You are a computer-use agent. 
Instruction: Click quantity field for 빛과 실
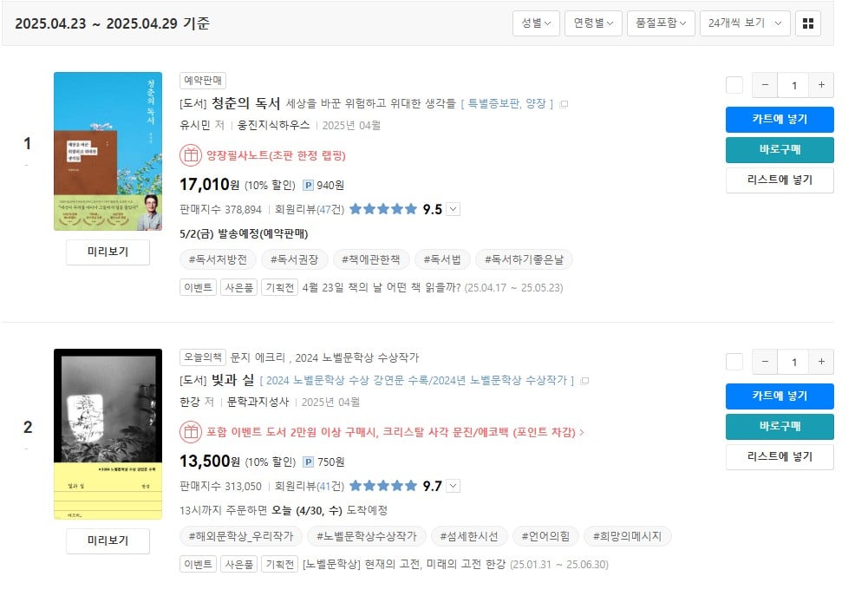pyautogui.click(x=793, y=362)
